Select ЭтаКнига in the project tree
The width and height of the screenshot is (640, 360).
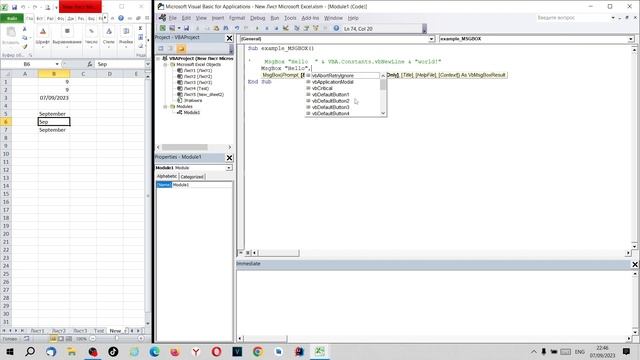tap(193, 100)
